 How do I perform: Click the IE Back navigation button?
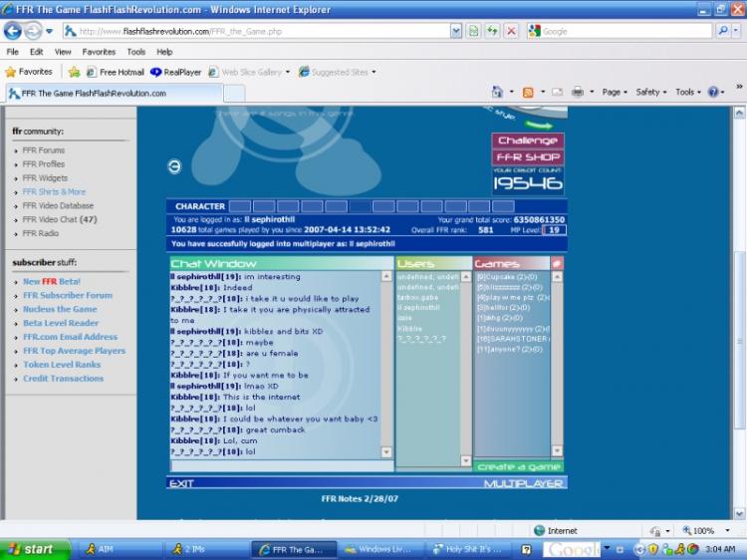click(x=13, y=31)
